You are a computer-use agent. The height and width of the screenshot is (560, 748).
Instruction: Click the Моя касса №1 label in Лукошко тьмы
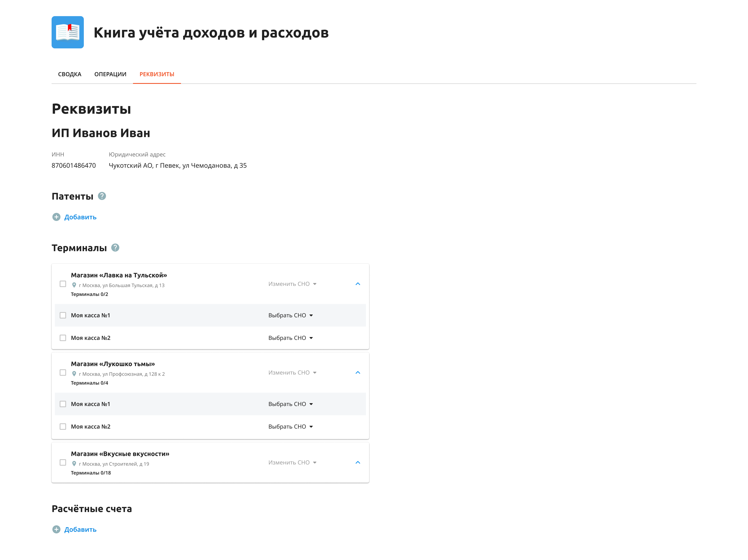pyautogui.click(x=91, y=404)
